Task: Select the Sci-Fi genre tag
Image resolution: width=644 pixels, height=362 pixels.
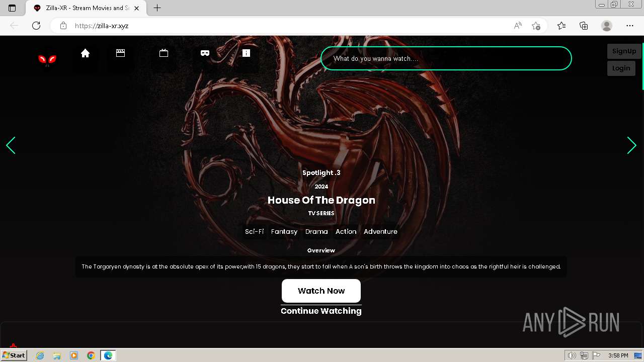Action: (x=254, y=232)
